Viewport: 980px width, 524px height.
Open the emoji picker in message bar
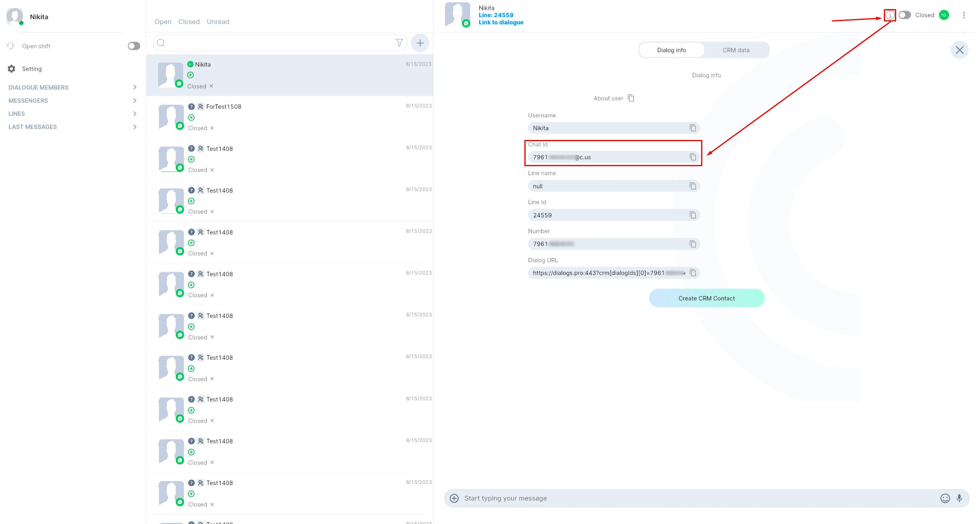pos(945,498)
